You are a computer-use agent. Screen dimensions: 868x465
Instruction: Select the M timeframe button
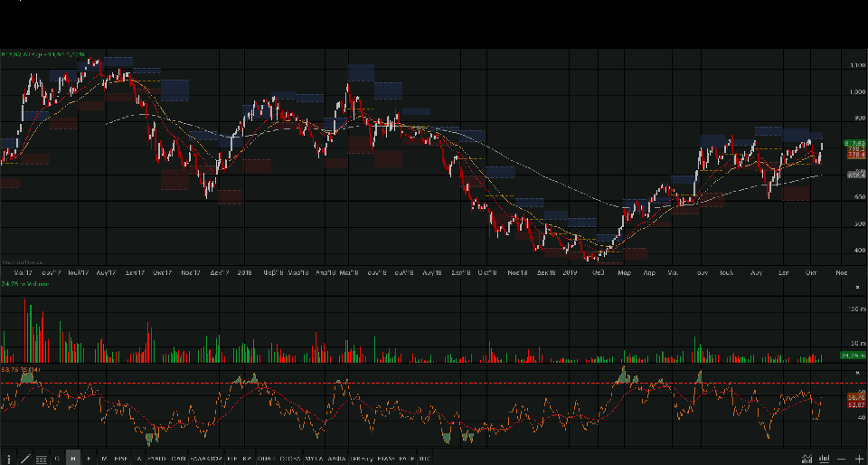[x=104, y=459]
